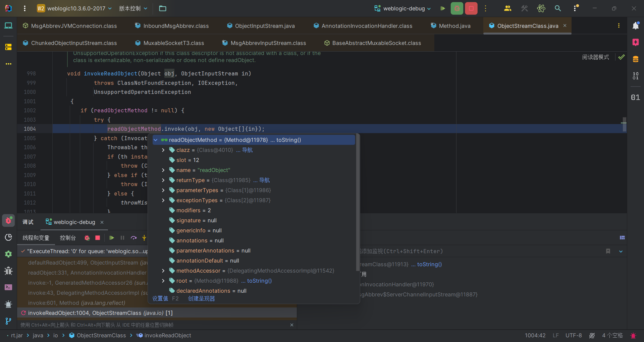Click the atom-shaped AI assistant icon
The image size is (644, 342).
tap(541, 8)
